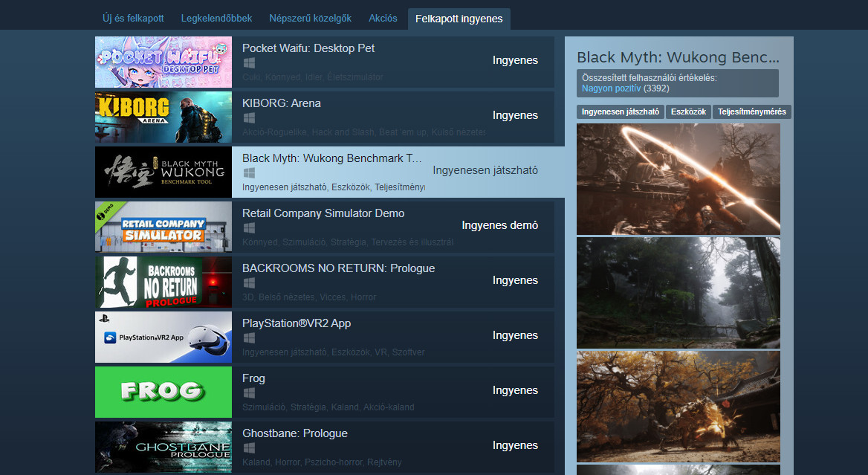The width and height of the screenshot is (868, 475).
Task: Open Black Myth: Wukong Benchmark title in list
Action: 331,158
